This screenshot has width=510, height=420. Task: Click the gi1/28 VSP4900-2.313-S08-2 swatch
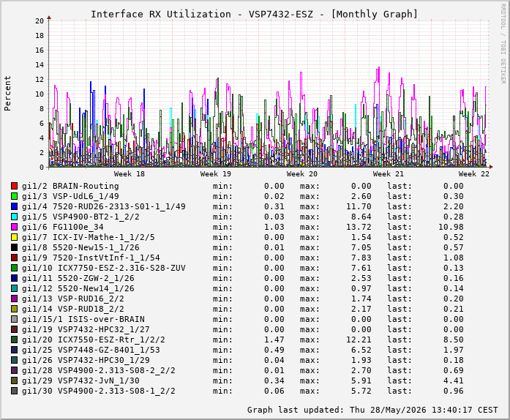pos(15,370)
